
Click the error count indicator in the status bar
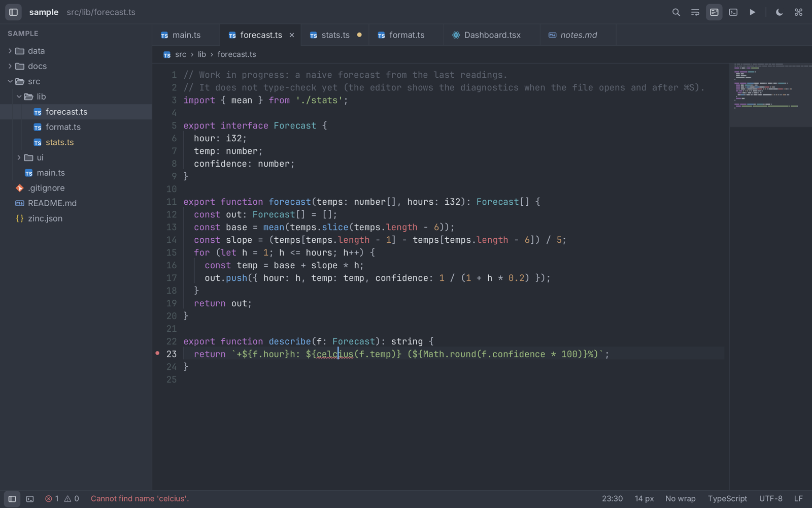click(x=52, y=499)
